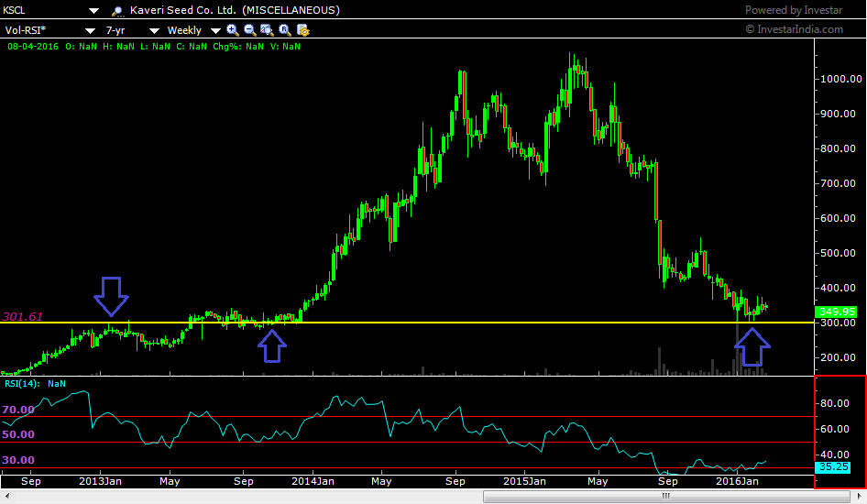Expand the 7-yr time range dropdown

pyautogui.click(x=154, y=31)
